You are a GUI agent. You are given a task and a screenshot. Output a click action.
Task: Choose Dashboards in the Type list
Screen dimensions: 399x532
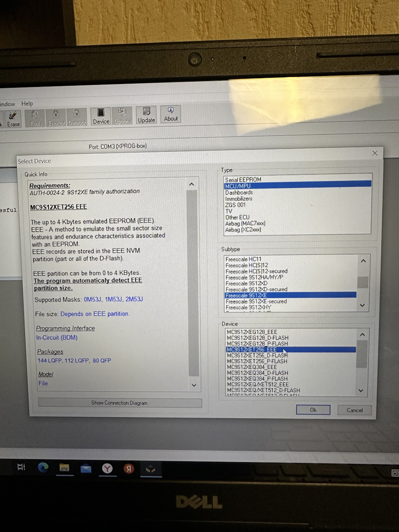point(298,192)
